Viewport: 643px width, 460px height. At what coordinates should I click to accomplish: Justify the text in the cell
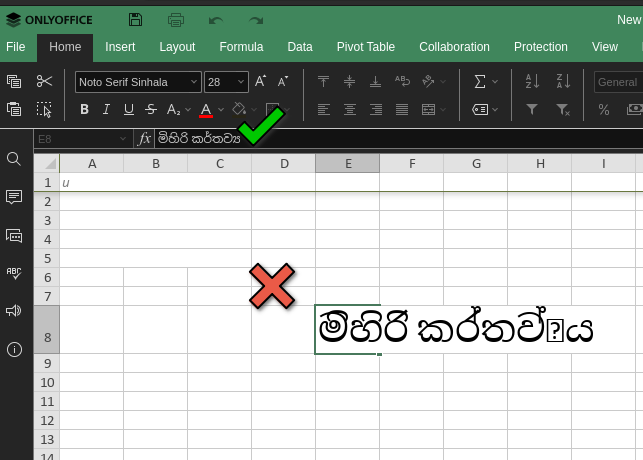pos(402,109)
